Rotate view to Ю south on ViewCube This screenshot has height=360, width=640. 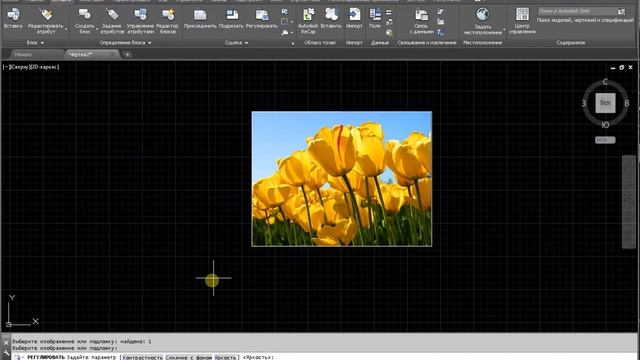pos(605,125)
